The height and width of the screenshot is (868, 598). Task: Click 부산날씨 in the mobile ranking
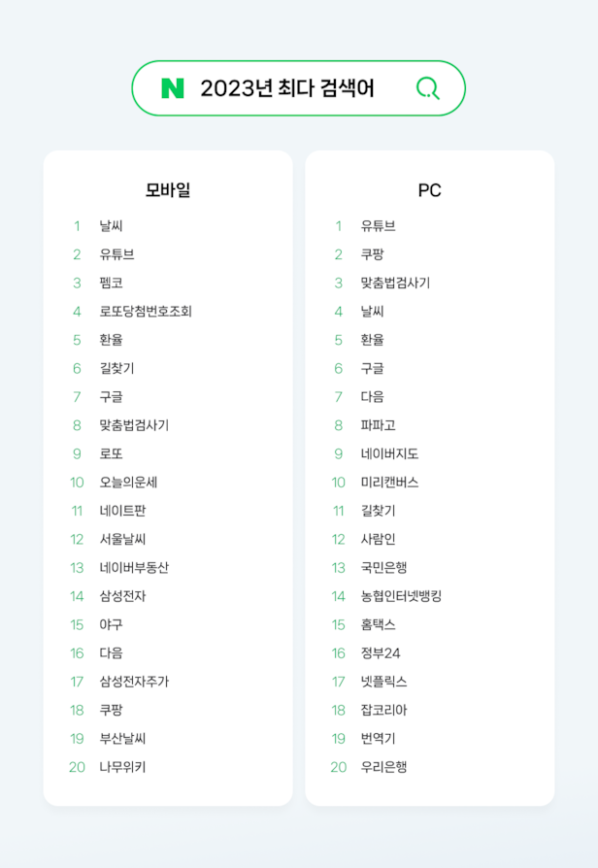122,739
